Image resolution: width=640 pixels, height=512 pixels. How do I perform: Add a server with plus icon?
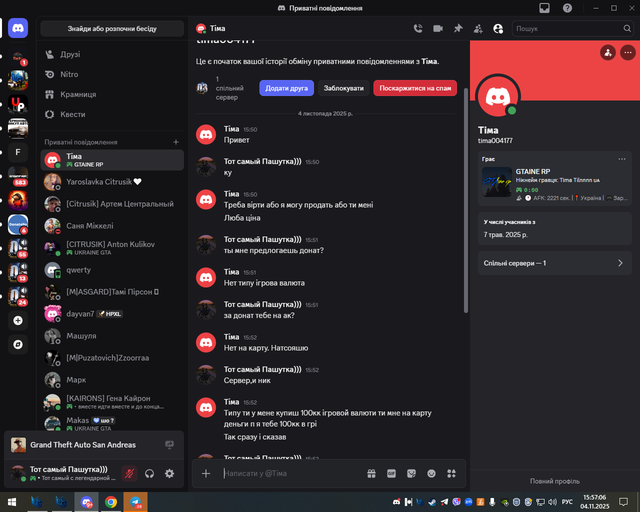(x=18, y=321)
